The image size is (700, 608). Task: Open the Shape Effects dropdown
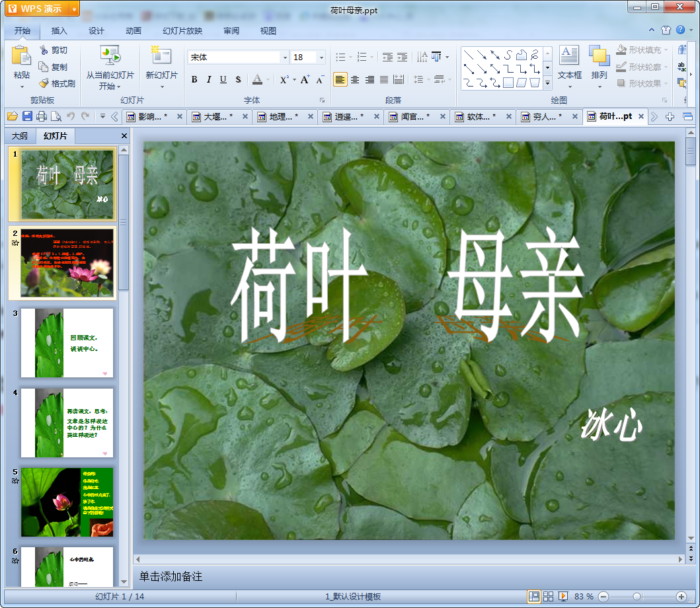point(666,83)
